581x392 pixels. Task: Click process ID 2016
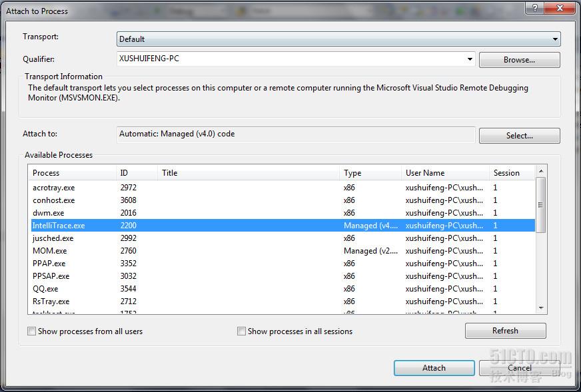click(128, 213)
